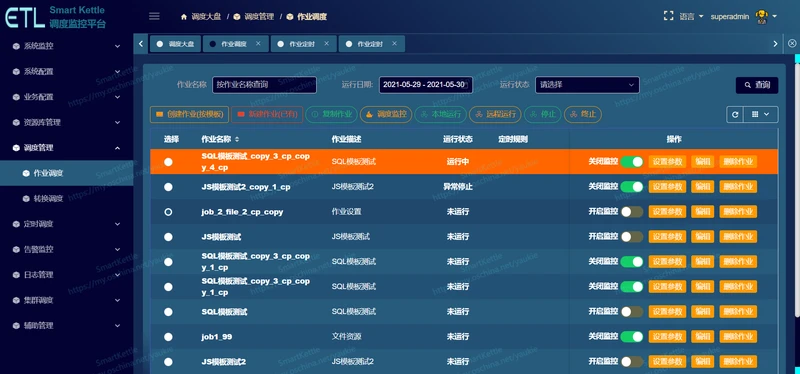The image size is (800, 374).
Task: Toggle fullscreen mode icon
Action: click(x=668, y=16)
